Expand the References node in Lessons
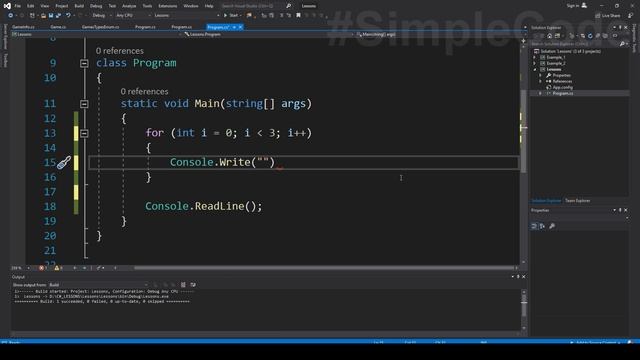 [540, 81]
